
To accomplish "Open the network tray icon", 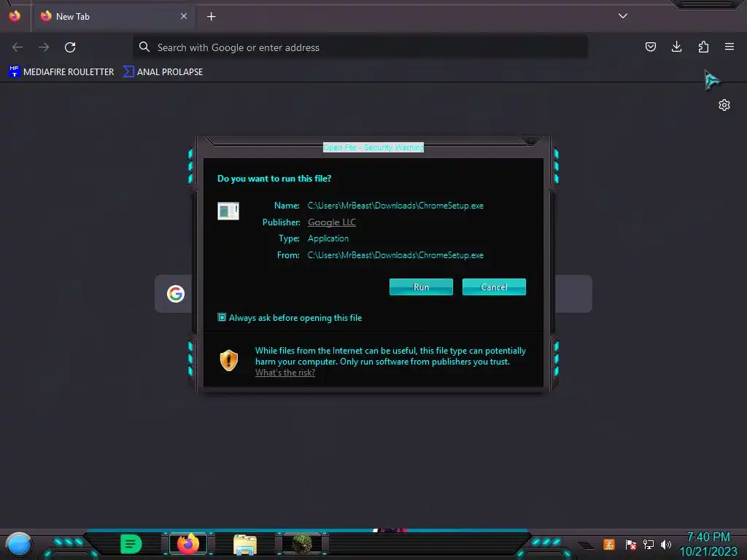I will tap(648, 544).
